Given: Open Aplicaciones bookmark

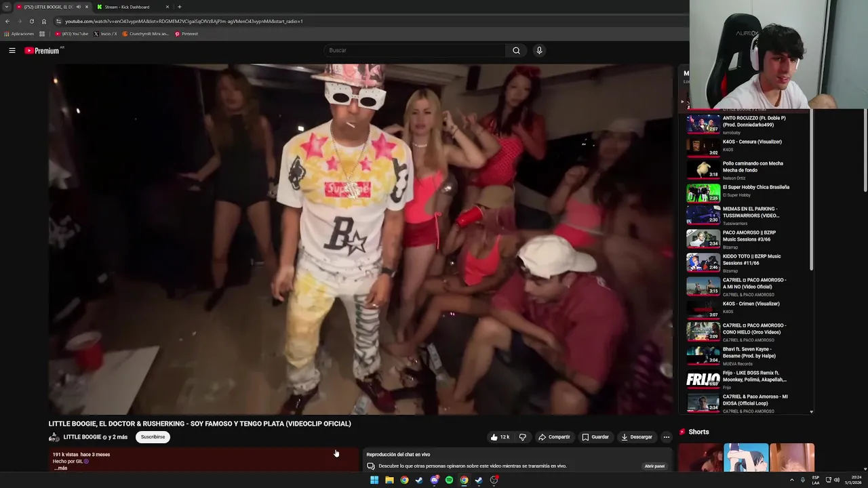Looking at the screenshot, I should coord(19,34).
